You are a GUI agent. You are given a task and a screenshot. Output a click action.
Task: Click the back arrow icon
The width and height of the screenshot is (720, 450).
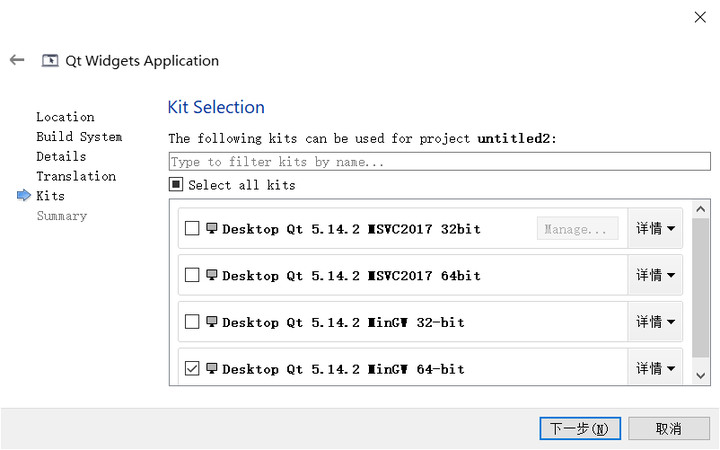pos(17,60)
